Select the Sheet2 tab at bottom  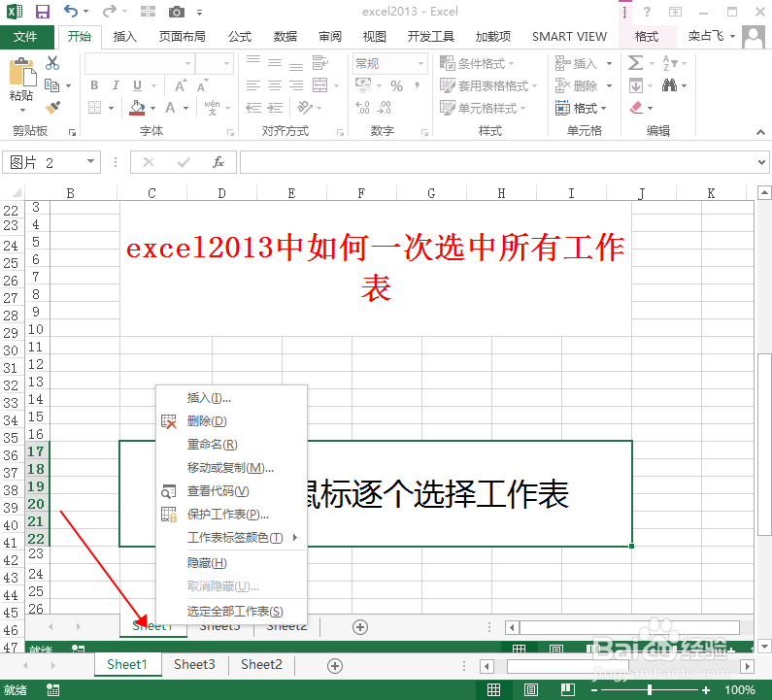[x=261, y=664]
